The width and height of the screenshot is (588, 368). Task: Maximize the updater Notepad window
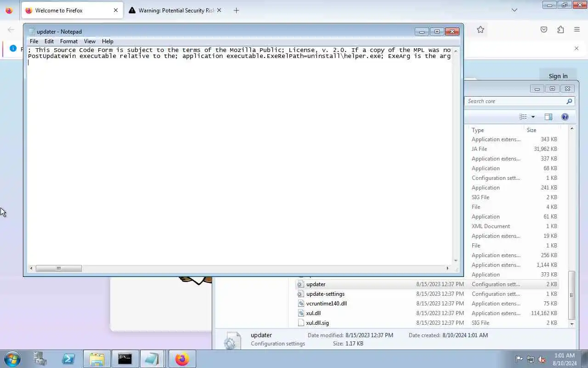click(437, 31)
